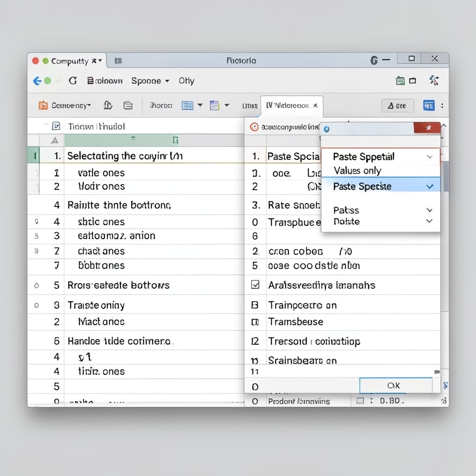Screen dimensions: 476x476
Task: Click the blue table layout icon
Action: coord(187,106)
